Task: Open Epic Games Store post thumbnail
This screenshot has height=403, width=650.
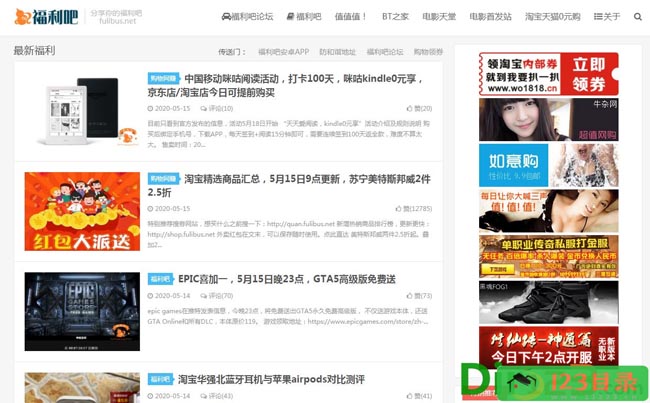Action: coord(82,311)
